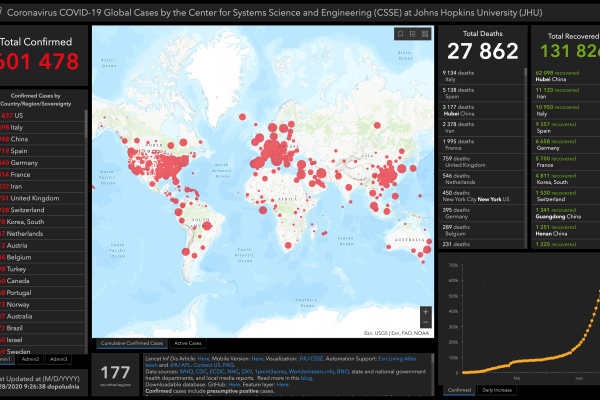Image resolution: width=600 pixels, height=400 pixels.
Task: Show the Confirmed chart tab
Action: pyautogui.click(x=460, y=389)
